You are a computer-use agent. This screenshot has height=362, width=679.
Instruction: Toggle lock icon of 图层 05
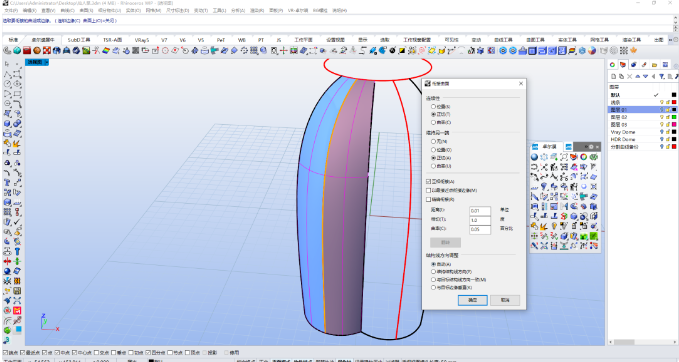pyautogui.click(x=668, y=125)
